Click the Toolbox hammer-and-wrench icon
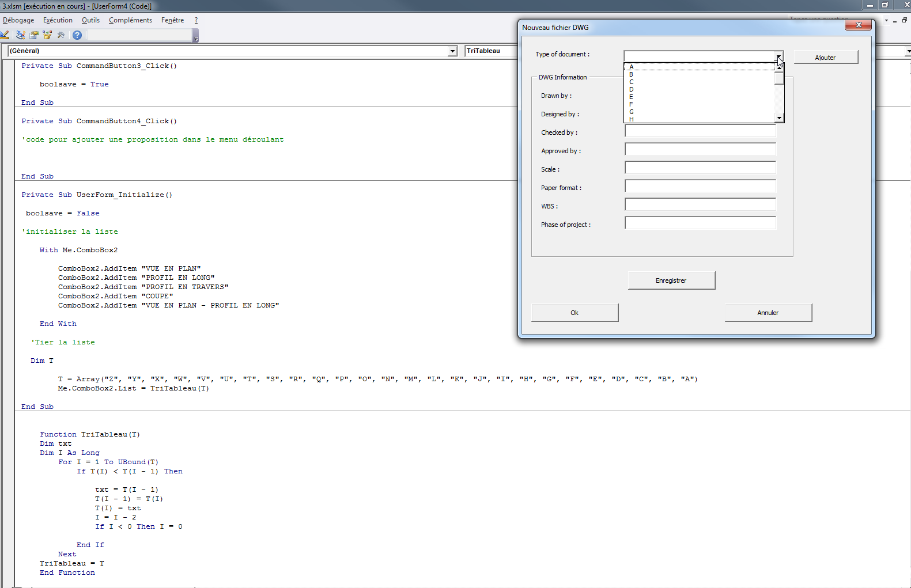The height and width of the screenshot is (588, 911). point(61,35)
